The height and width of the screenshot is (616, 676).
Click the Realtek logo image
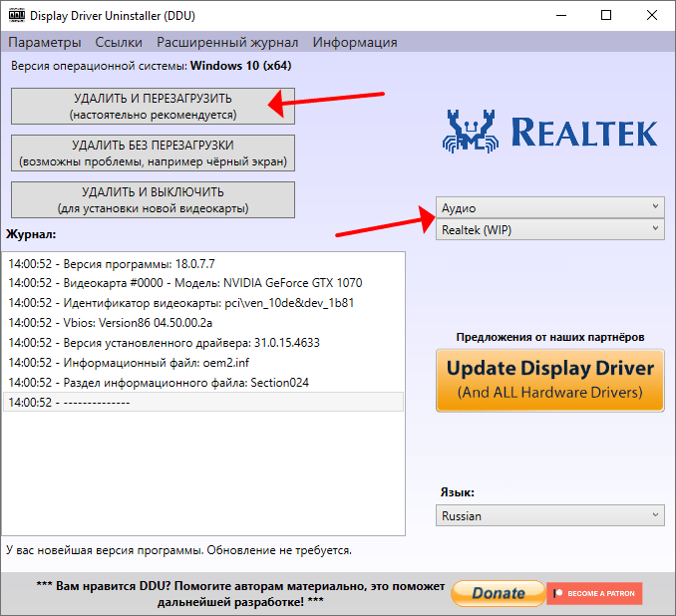[x=549, y=131]
